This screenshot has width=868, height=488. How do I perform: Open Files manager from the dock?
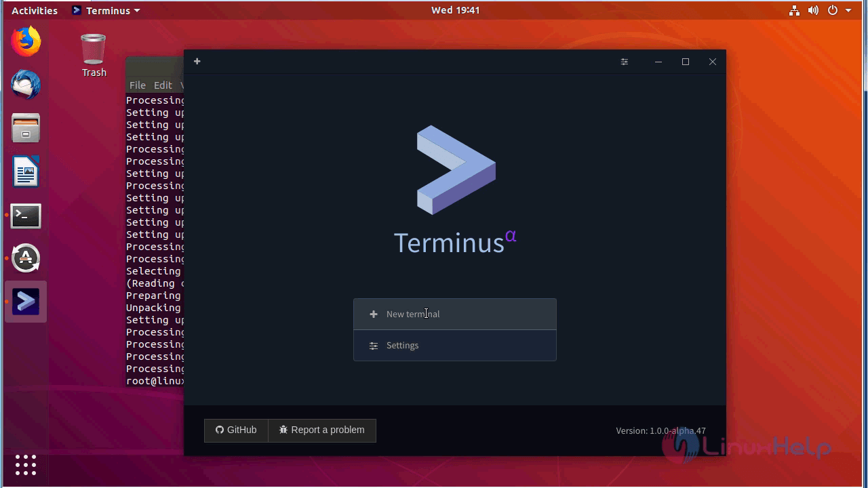[26, 128]
